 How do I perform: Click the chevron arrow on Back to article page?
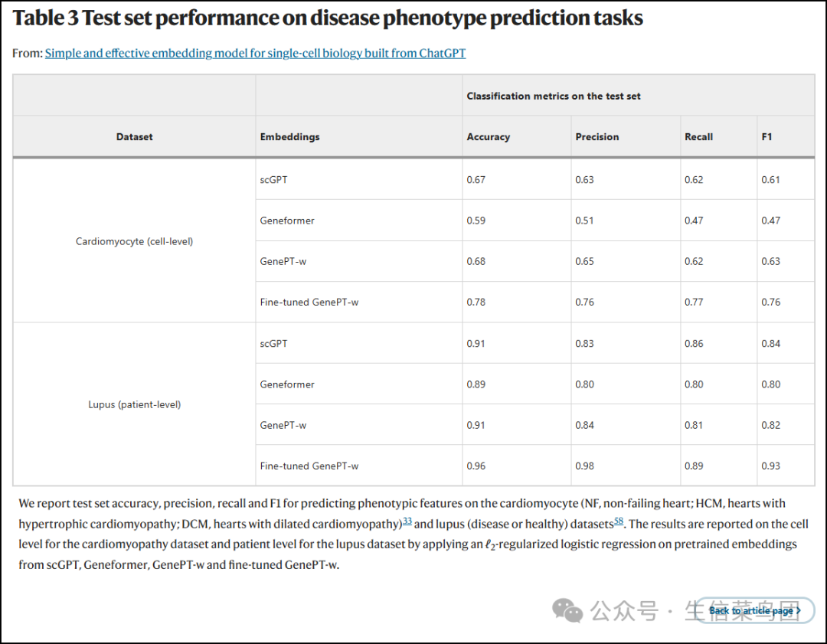[x=799, y=610]
